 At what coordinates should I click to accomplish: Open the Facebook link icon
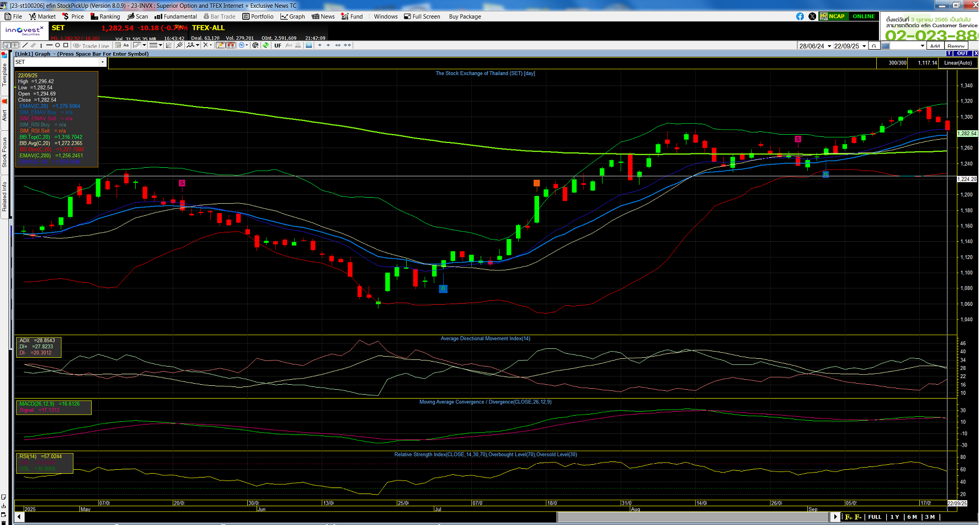800,17
